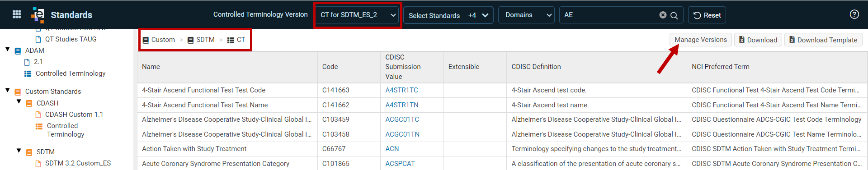The image size is (868, 170).
Task: Open the A4STR1TN submission value link
Action: pos(402,105)
